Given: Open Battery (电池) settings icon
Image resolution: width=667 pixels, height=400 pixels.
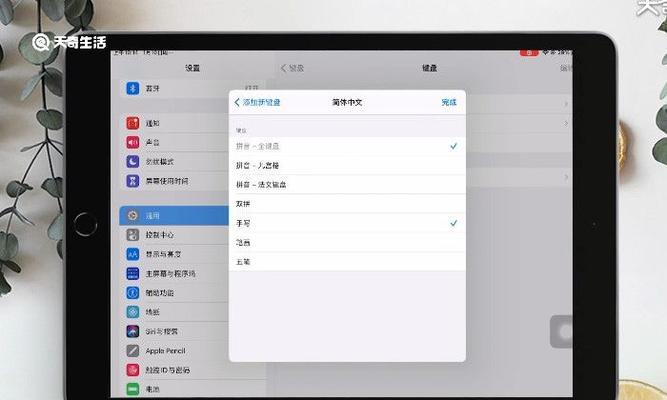Looking at the screenshot, I should point(133,389).
